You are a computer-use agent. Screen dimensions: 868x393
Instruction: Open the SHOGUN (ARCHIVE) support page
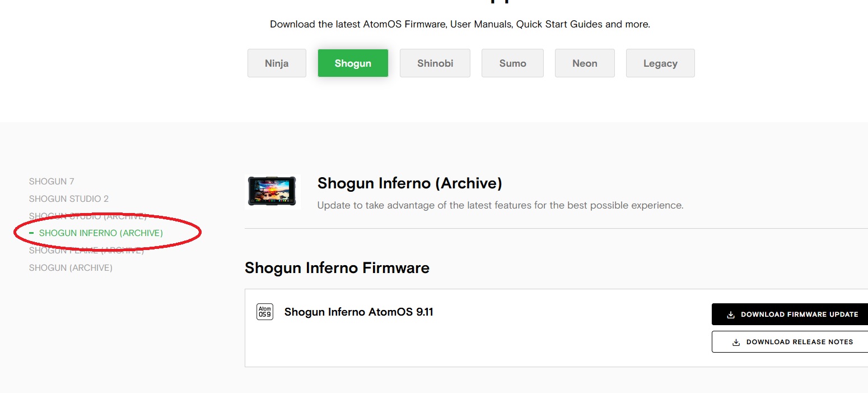click(x=70, y=267)
